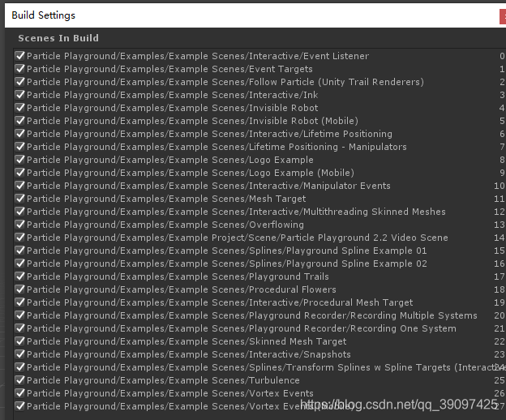The height and width of the screenshot is (420, 506).
Task: Disable the Invisible Robot (Mobile) scene checkbox
Action: point(20,121)
